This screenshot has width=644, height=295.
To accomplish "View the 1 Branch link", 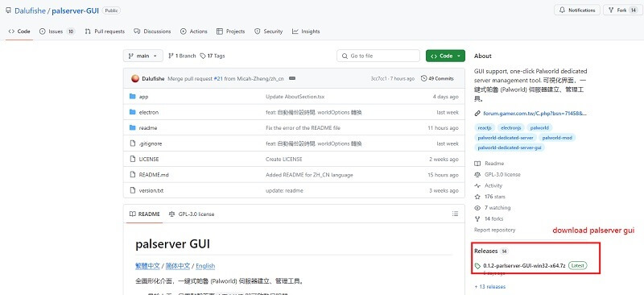I will tap(183, 56).
